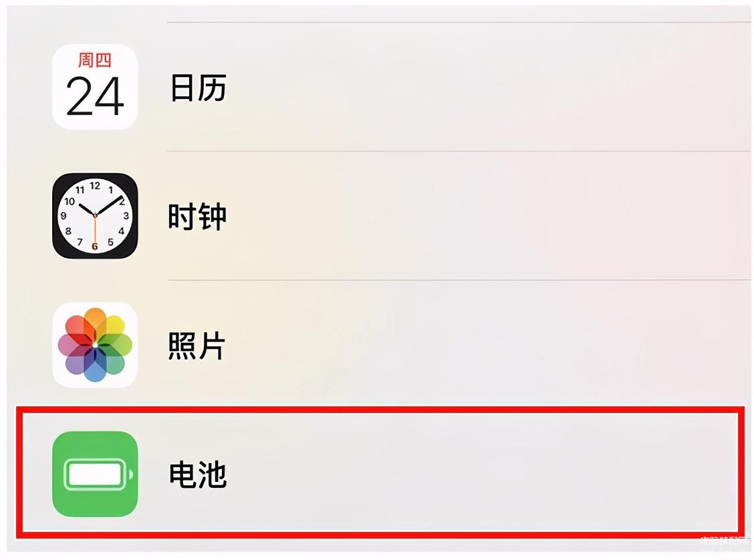The height and width of the screenshot is (560, 754).
Task: Choose the 日历 list entry label
Action: tap(198, 88)
